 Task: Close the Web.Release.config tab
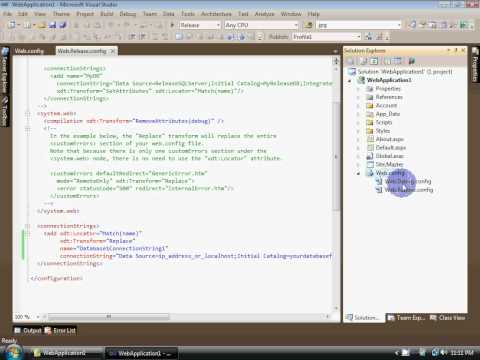click(113, 51)
